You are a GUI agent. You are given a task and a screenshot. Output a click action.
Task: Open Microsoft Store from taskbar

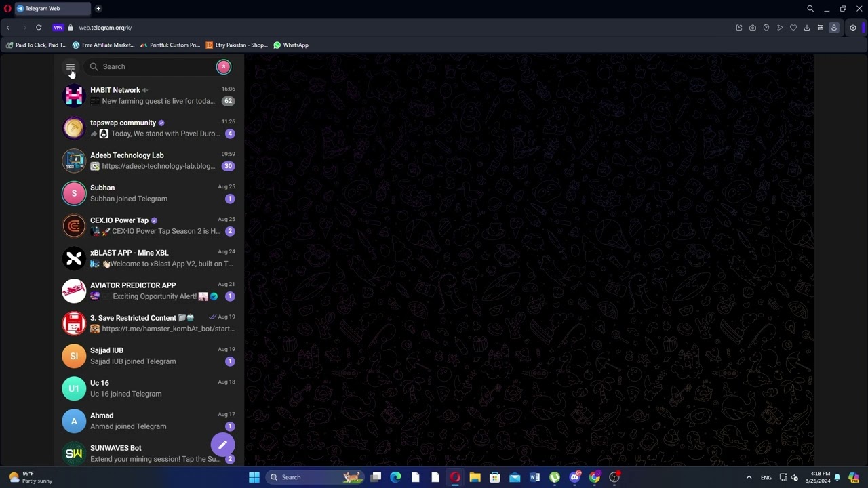click(495, 477)
